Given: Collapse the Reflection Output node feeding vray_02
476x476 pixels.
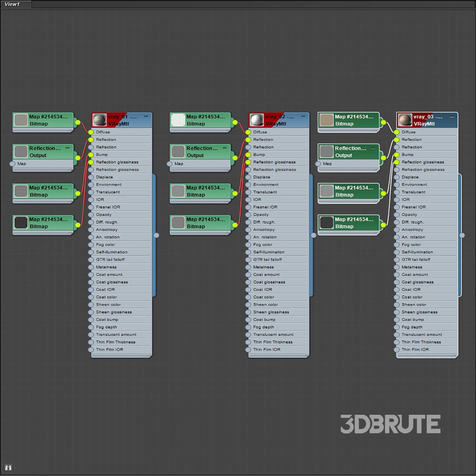Looking at the screenshot, I should pyautogui.click(x=225, y=148).
